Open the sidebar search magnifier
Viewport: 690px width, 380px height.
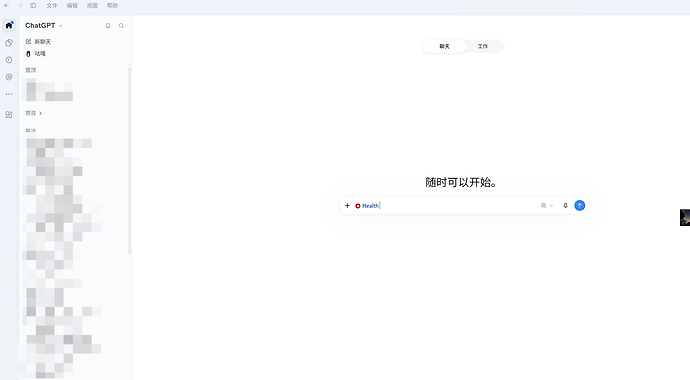pos(121,26)
